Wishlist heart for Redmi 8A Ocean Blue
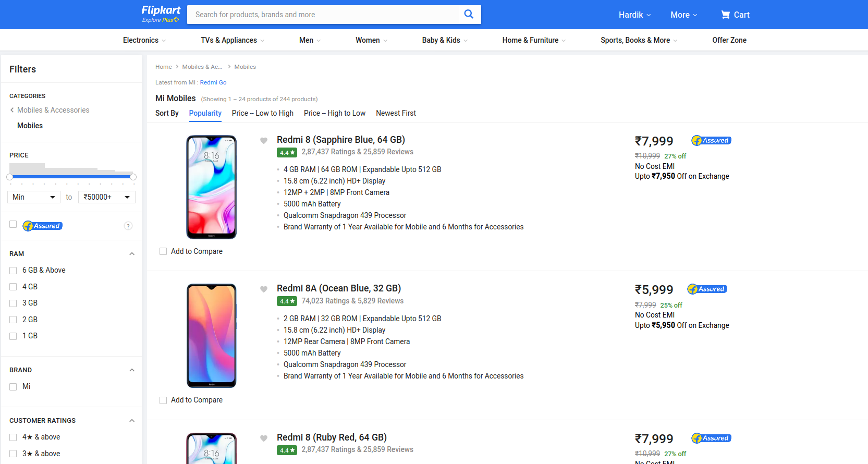 [264, 289]
